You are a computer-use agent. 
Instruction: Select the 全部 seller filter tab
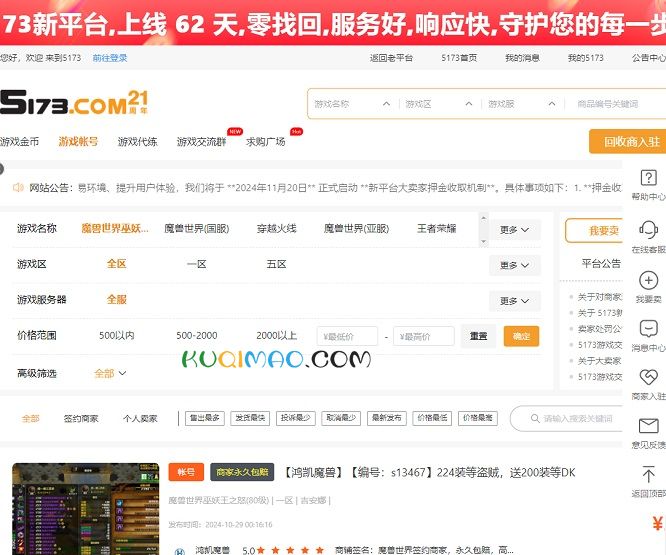tap(31, 419)
